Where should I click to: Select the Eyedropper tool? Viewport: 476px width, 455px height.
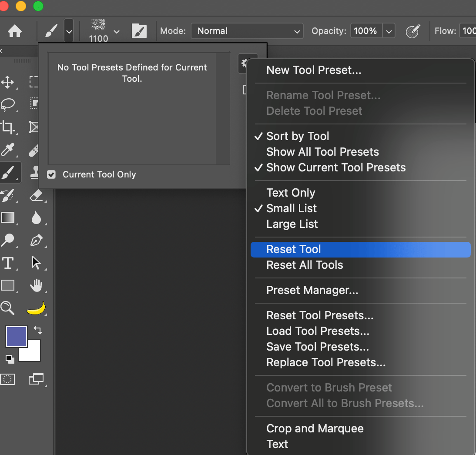(x=8, y=150)
